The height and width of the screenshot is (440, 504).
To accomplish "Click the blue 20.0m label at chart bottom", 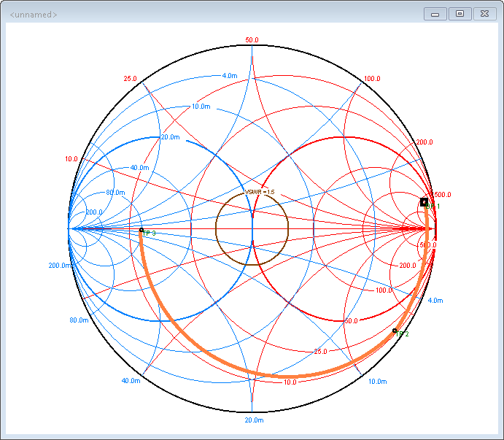I will 255,420.
